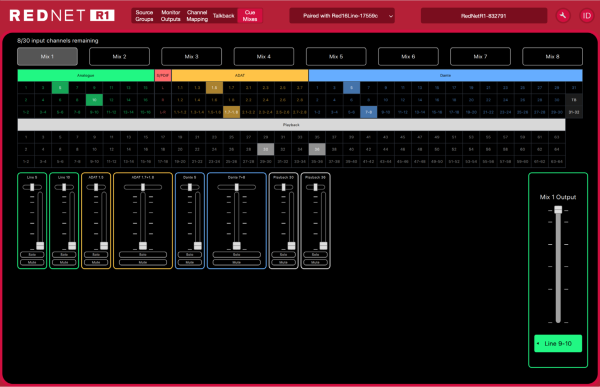Switch to the Talkback tab
The width and height of the screenshot is (600, 387).
point(223,16)
